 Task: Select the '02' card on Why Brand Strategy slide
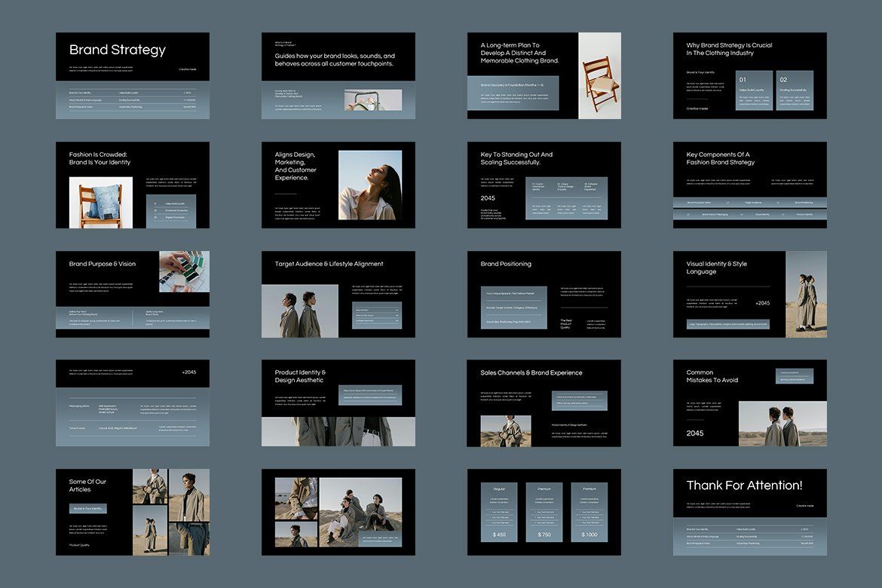(x=795, y=90)
